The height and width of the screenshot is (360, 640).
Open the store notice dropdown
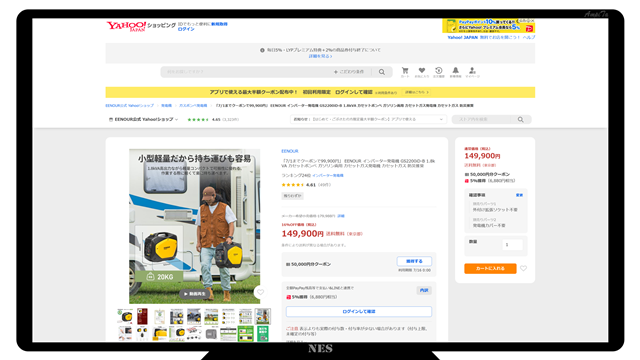point(368,120)
